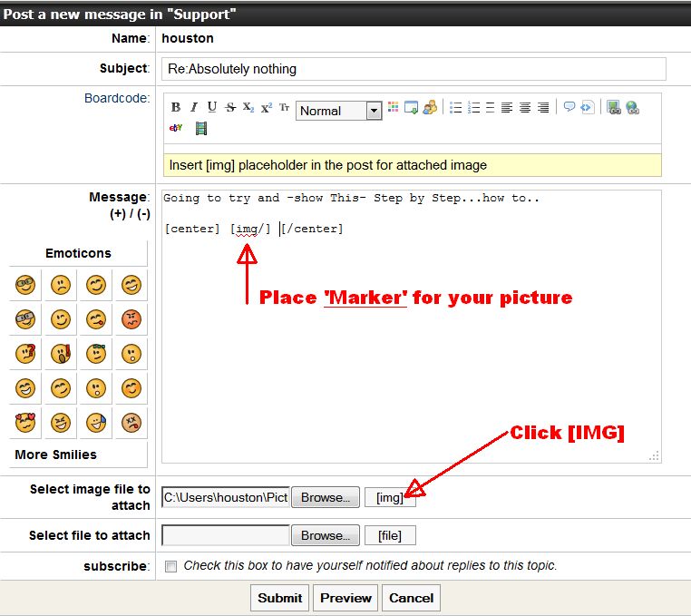Insert video using the film icon
Image resolution: width=691 pixels, height=616 pixels.
pos(200,129)
